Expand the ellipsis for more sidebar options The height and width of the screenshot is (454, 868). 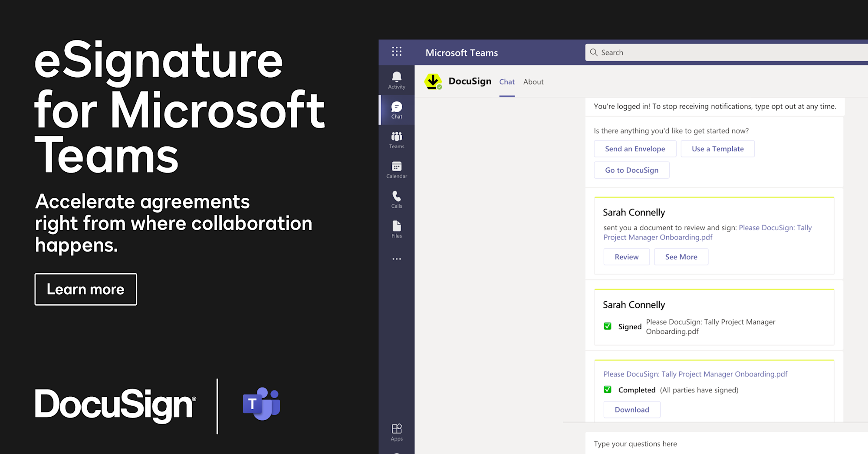click(x=396, y=259)
